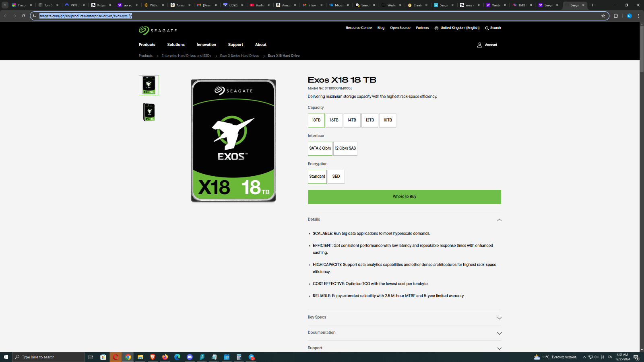This screenshot has width=644, height=362.
Task: Launch Brave browser from taskbar
Action: 153,357
